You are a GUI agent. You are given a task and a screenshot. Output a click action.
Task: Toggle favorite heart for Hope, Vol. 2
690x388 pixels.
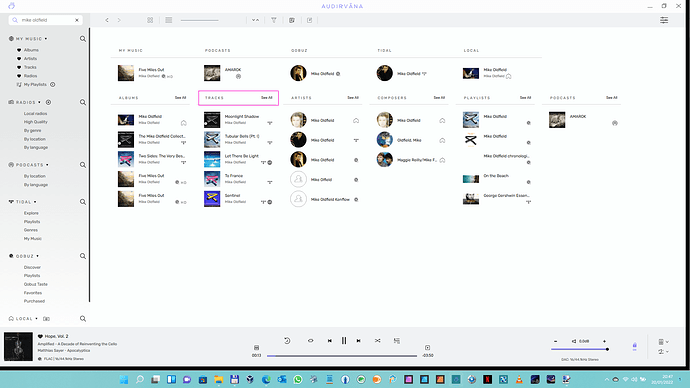click(x=40, y=337)
